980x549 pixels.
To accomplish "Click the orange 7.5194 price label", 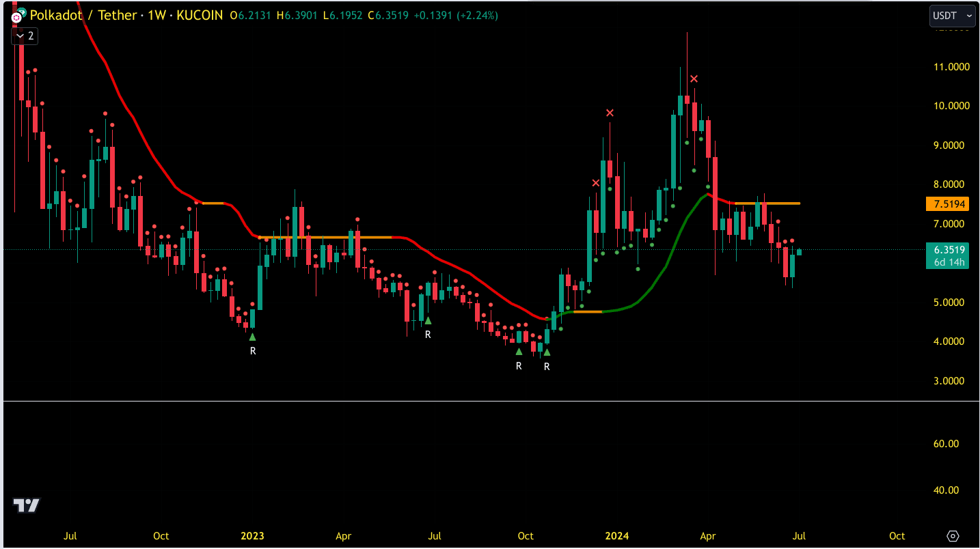I will click(x=947, y=204).
